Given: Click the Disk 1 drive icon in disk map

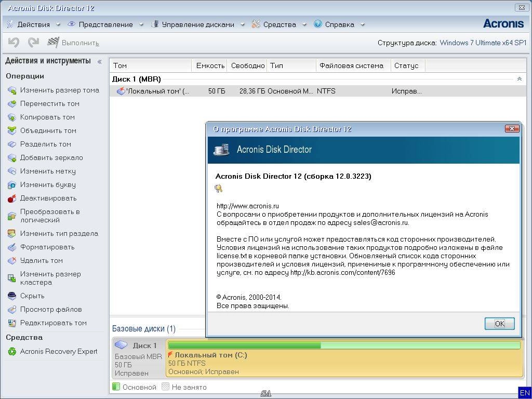Looking at the screenshot, I should [x=121, y=345].
